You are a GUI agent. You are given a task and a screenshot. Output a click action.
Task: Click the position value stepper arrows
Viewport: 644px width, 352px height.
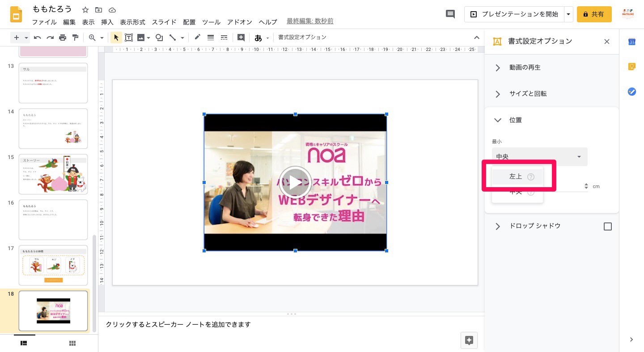coord(586,186)
